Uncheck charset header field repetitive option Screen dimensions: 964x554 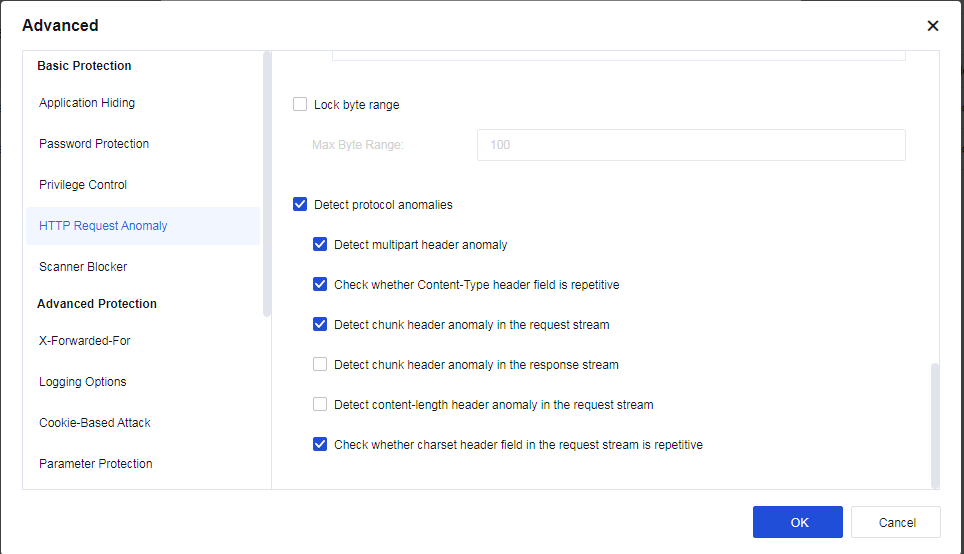320,444
